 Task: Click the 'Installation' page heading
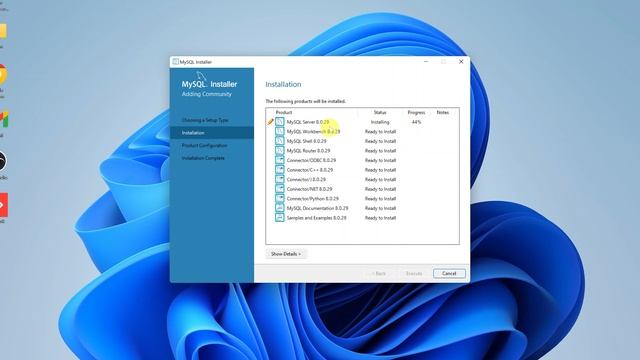coord(283,84)
